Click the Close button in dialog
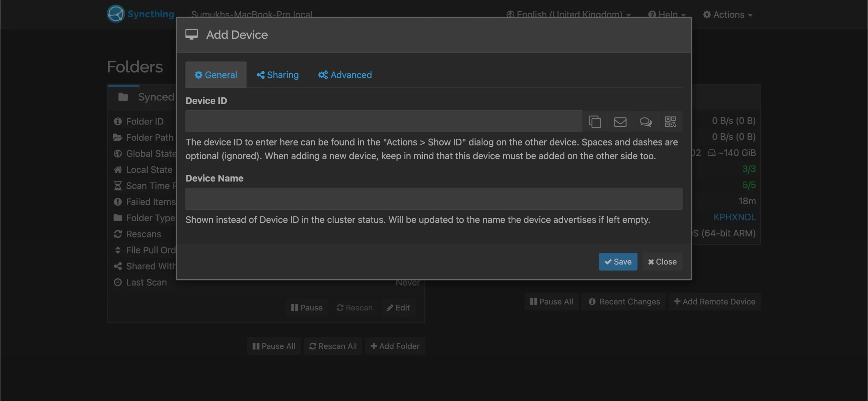868x401 pixels. (662, 262)
